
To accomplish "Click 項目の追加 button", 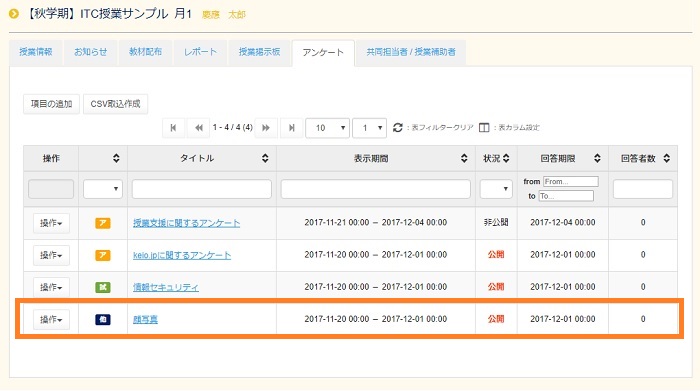I will (51, 104).
